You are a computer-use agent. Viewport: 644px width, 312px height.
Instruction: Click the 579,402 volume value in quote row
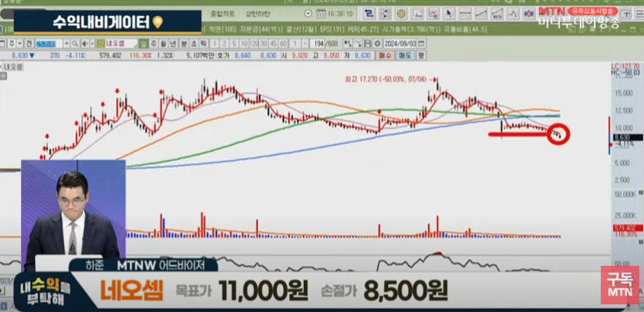110,55
